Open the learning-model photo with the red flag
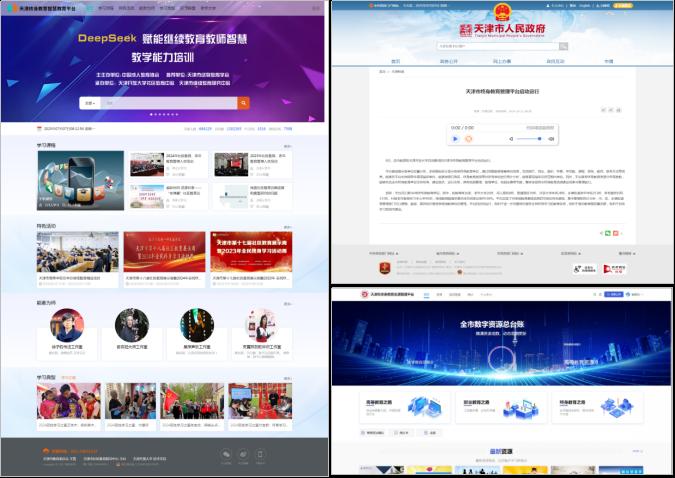The width and height of the screenshot is (675, 478). (192, 401)
